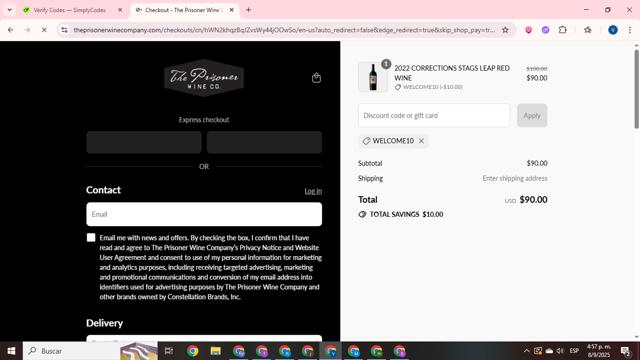Click The Prisoner Wine Co. logo
Viewport: 640px width, 360px height.
[x=204, y=78]
